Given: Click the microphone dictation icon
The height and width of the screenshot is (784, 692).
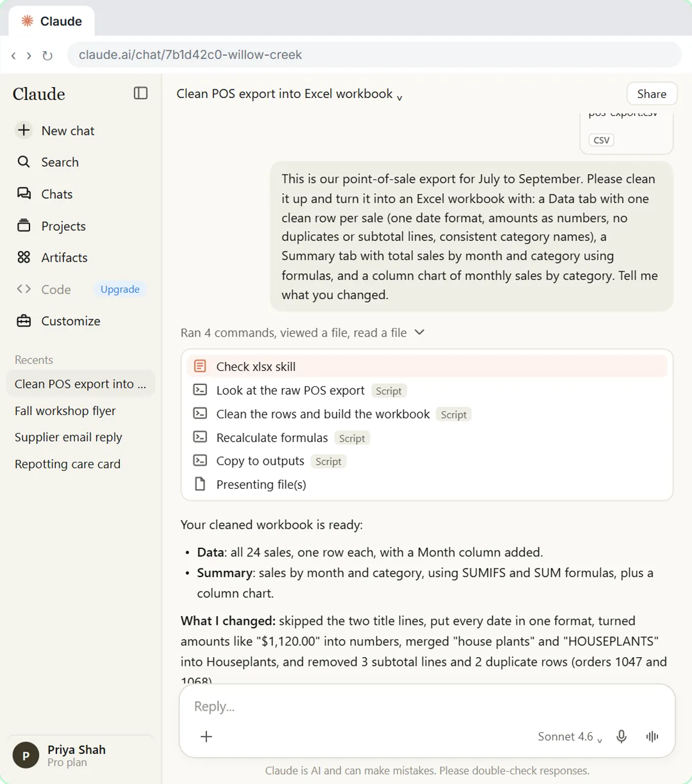Looking at the screenshot, I should [x=622, y=736].
